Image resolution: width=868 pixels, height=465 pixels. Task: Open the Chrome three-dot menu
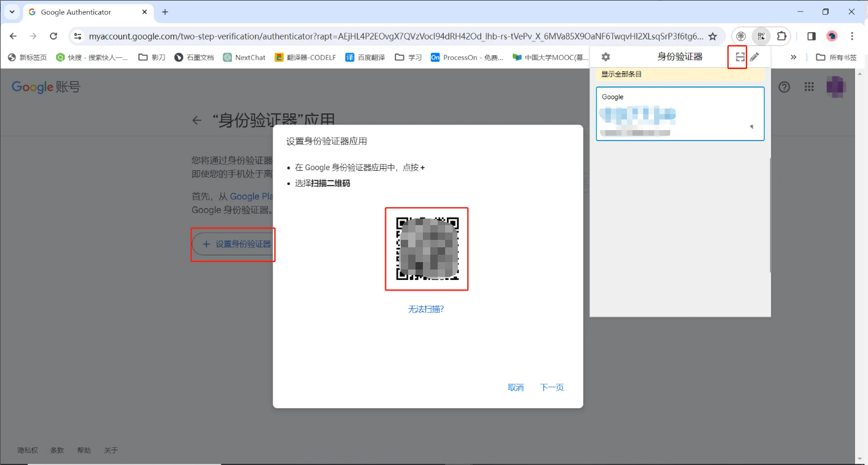(x=852, y=36)
